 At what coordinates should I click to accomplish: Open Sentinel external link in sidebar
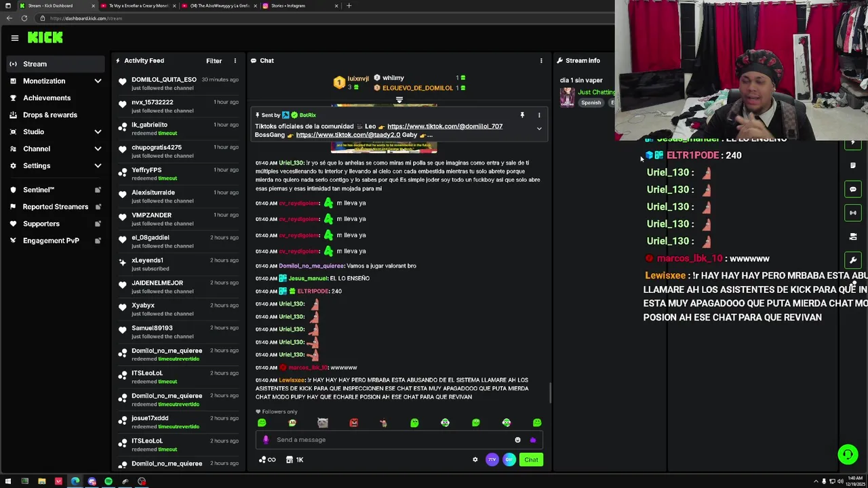coord(56,190)
